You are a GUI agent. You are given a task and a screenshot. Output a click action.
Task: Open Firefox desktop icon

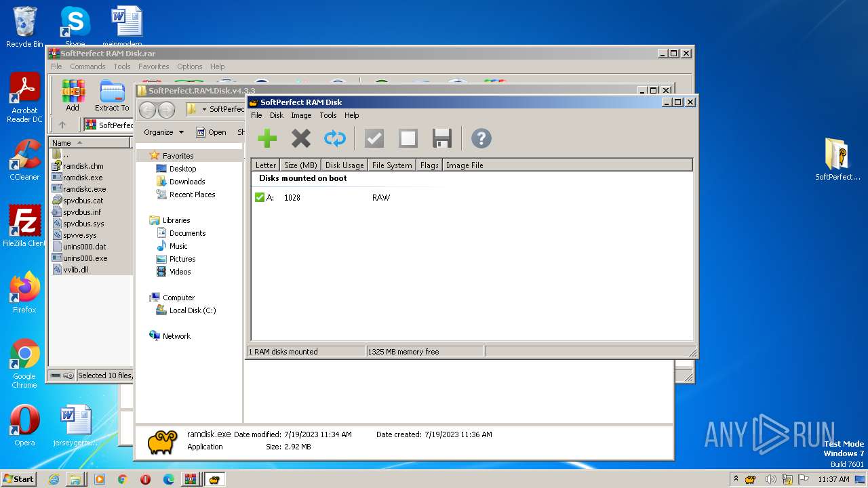tap(24, 292)
